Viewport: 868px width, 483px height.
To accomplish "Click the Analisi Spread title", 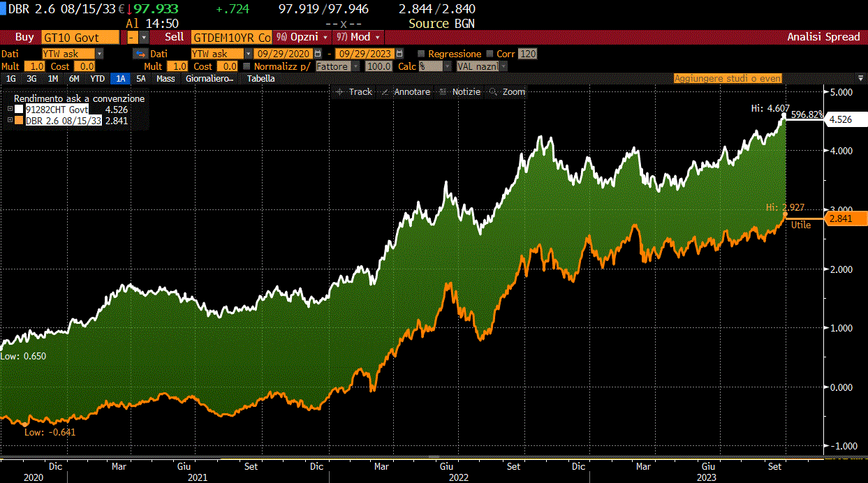I will [x=823, y=37].
